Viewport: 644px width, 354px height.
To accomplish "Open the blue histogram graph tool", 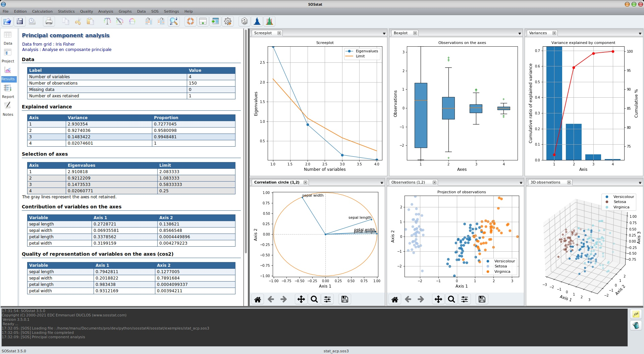I will pos(257,21).
